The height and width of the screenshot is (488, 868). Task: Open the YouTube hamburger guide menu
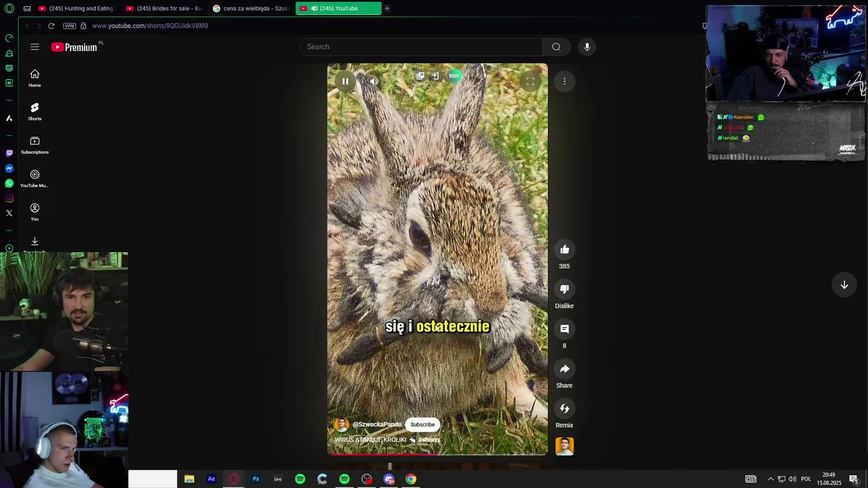[x=35, y=47]
